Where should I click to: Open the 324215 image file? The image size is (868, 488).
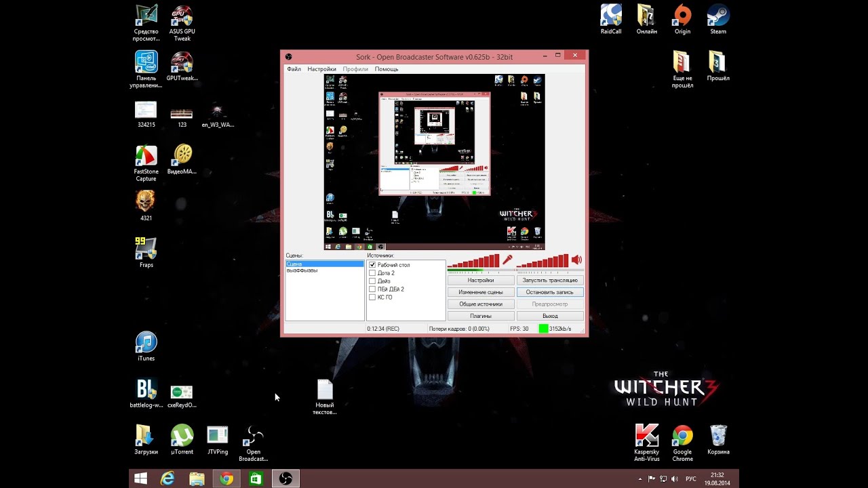pyautogui.click(x=146, y=115)
